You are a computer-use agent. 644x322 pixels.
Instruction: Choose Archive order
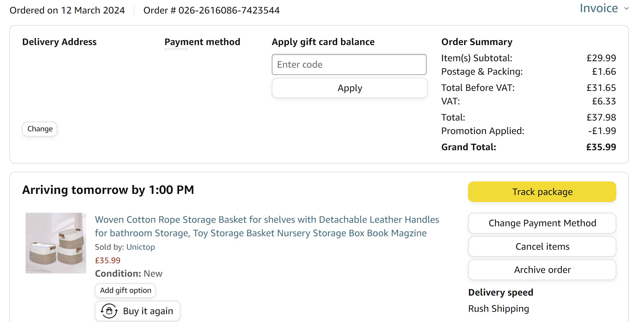pos(542,270)
